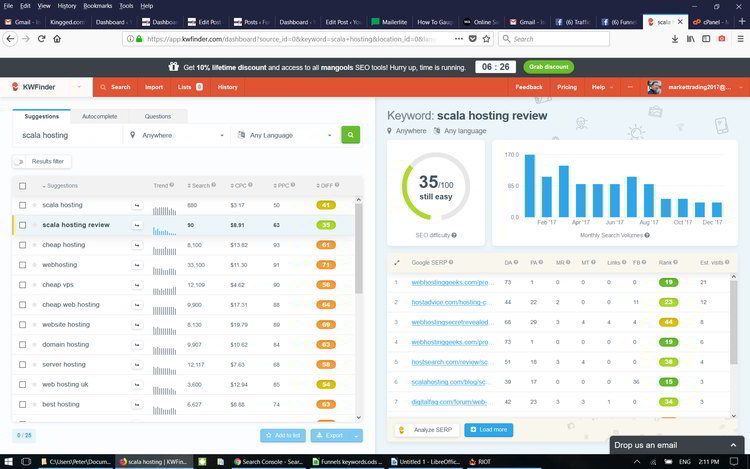The width and height of the screenshot is (750, 469).
Task: Click the Analyze SERP button
Action: 426,430
